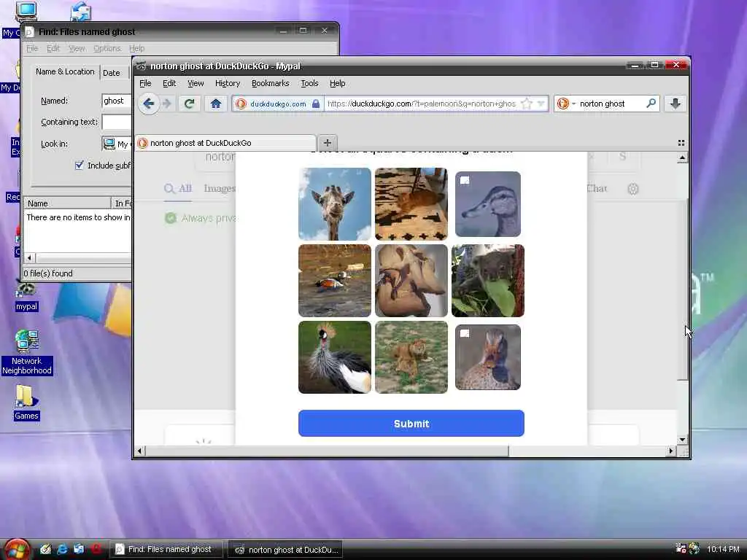Open the View menu in Mypal
Screen dimensions: 747x560
(196, 83)
